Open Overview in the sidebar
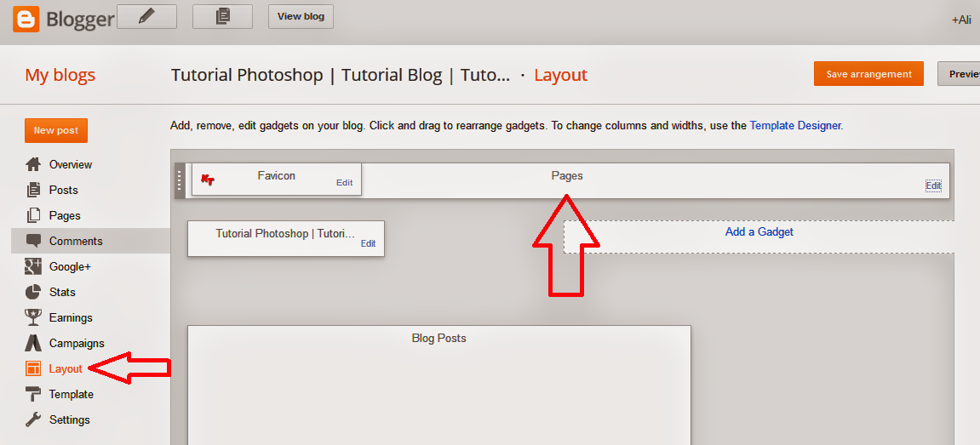 tap(71, 164)
